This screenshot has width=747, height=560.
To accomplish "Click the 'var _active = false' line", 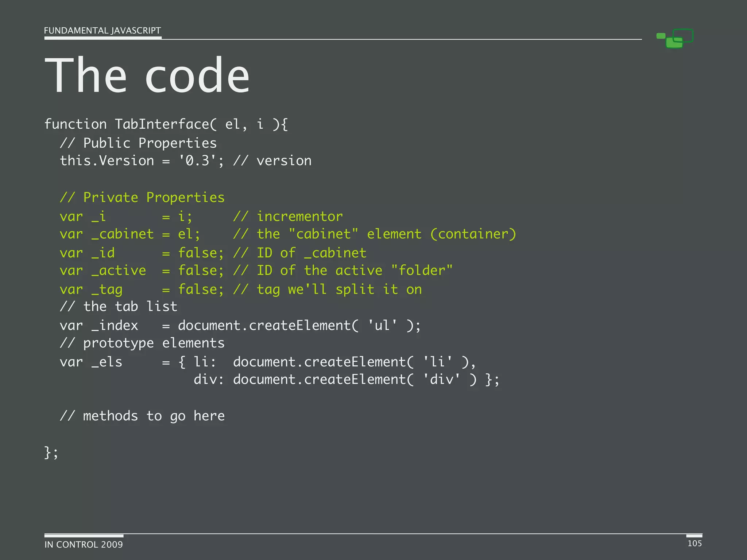I will pyautogui.click(x=256, y=271).
